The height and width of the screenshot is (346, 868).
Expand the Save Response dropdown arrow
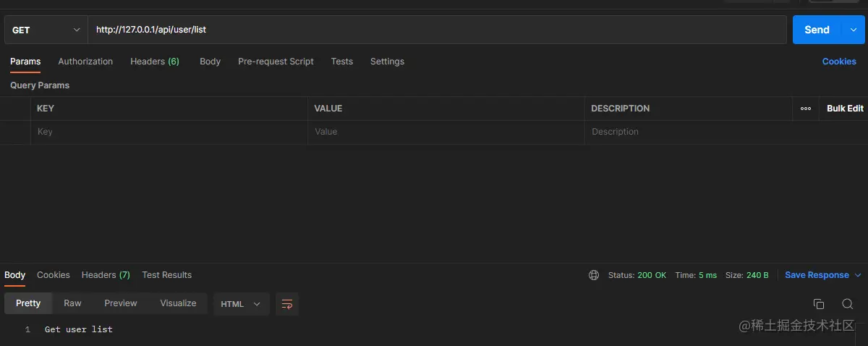coord(859,275)
